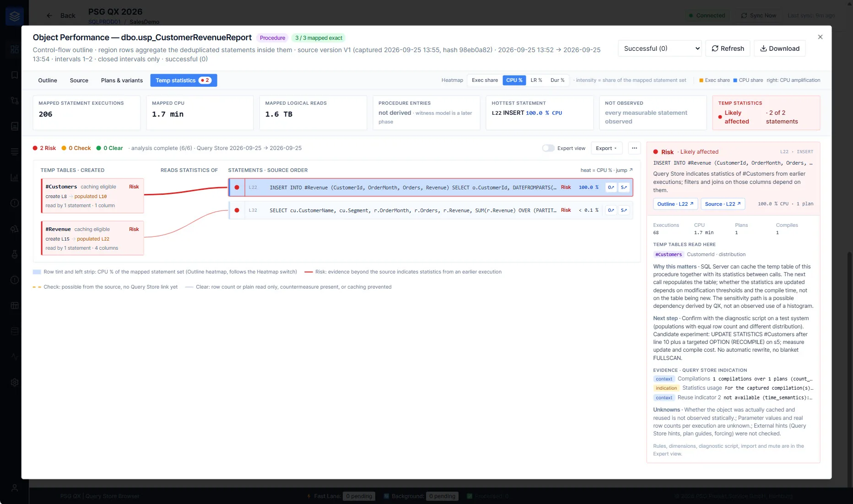
Task: Click the Refresh button
Action: pyautogui.click(x=728, y=48)
